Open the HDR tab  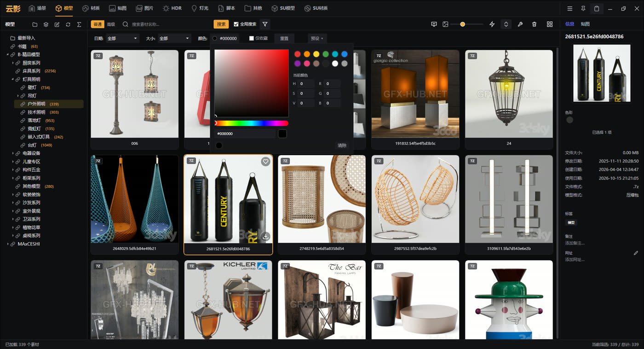coord(172,8)
